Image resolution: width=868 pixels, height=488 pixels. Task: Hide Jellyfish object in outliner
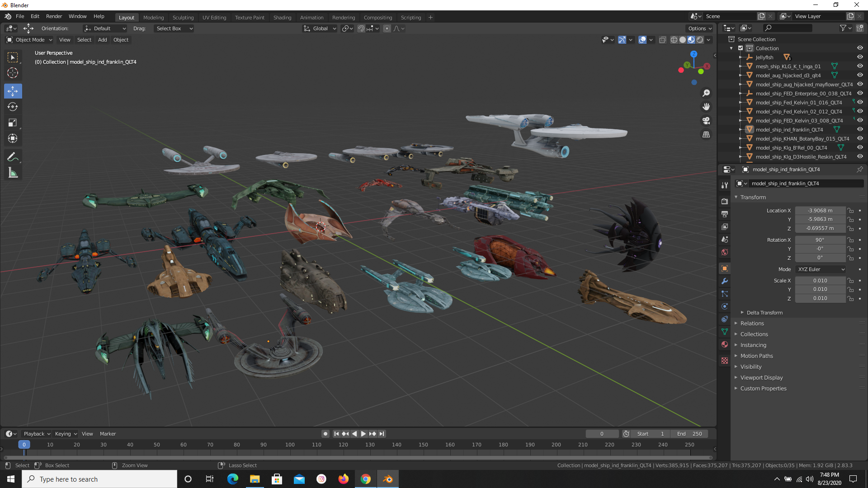click(x=860, y=57)
